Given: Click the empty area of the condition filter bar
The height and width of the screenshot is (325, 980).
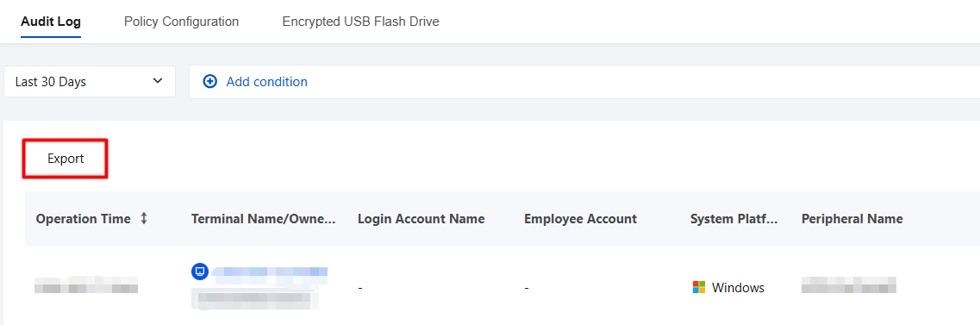Looking at the screenshot, I should (x=644, y=81).
